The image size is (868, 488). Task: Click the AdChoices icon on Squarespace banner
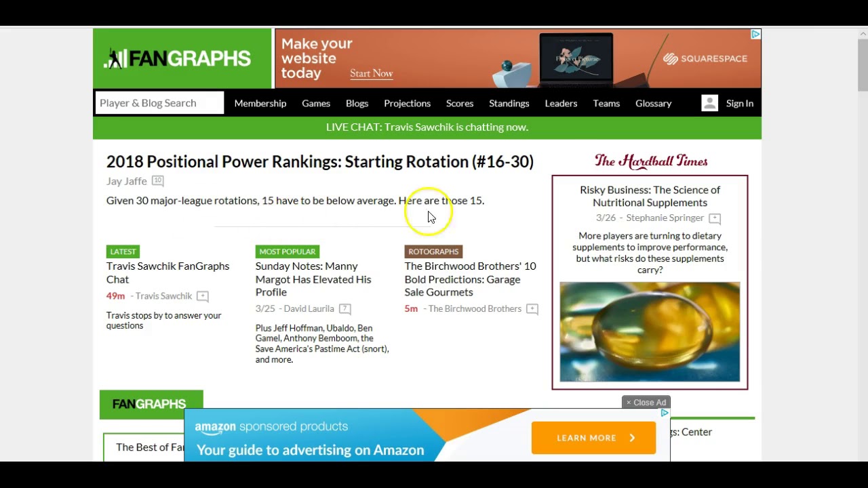tap(755, 35)
